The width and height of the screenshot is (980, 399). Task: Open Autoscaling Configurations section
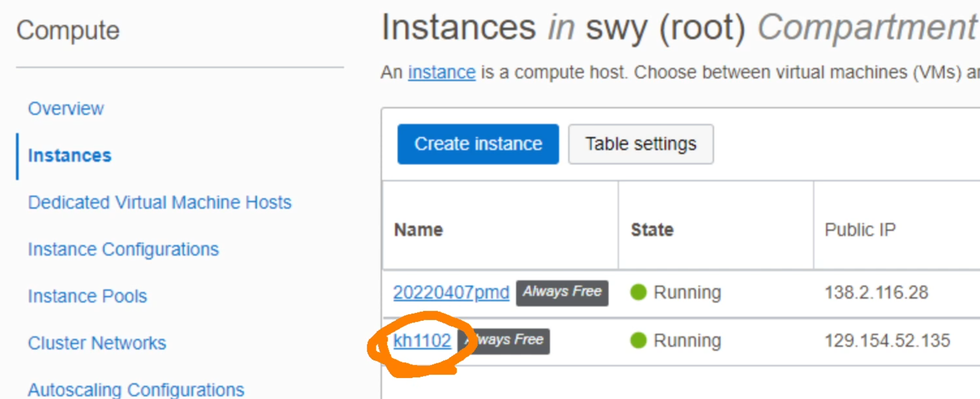tap(136, 389)
